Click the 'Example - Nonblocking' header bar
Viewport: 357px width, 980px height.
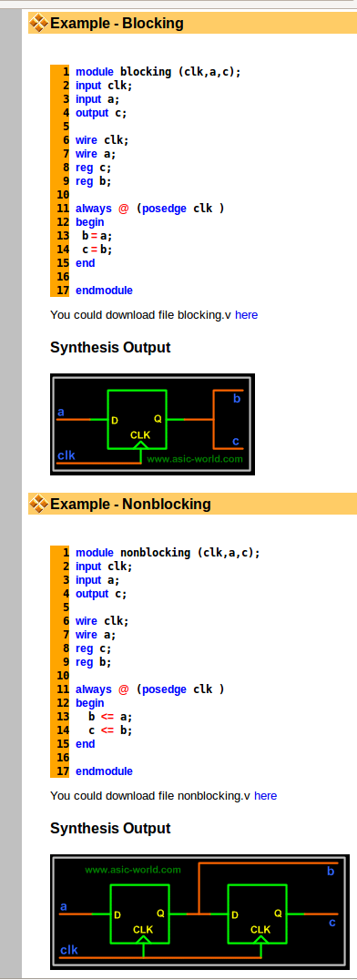[192, 504]
